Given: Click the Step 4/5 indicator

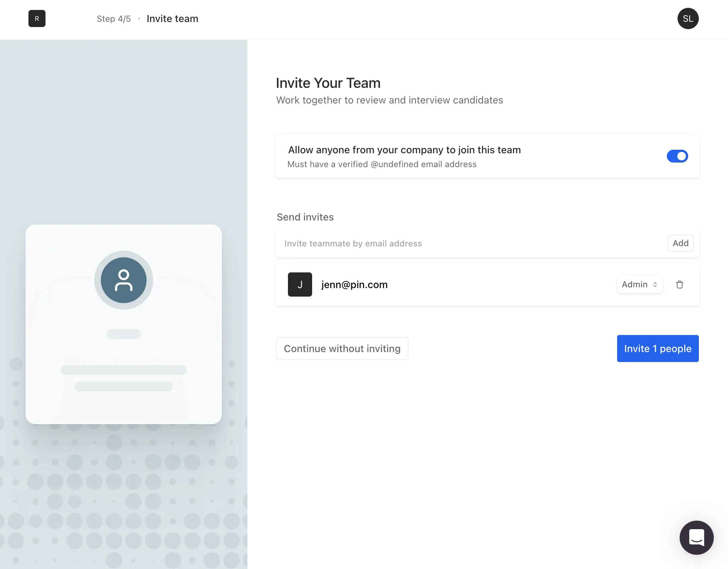Looking at the screenshot, I should 114,18.
